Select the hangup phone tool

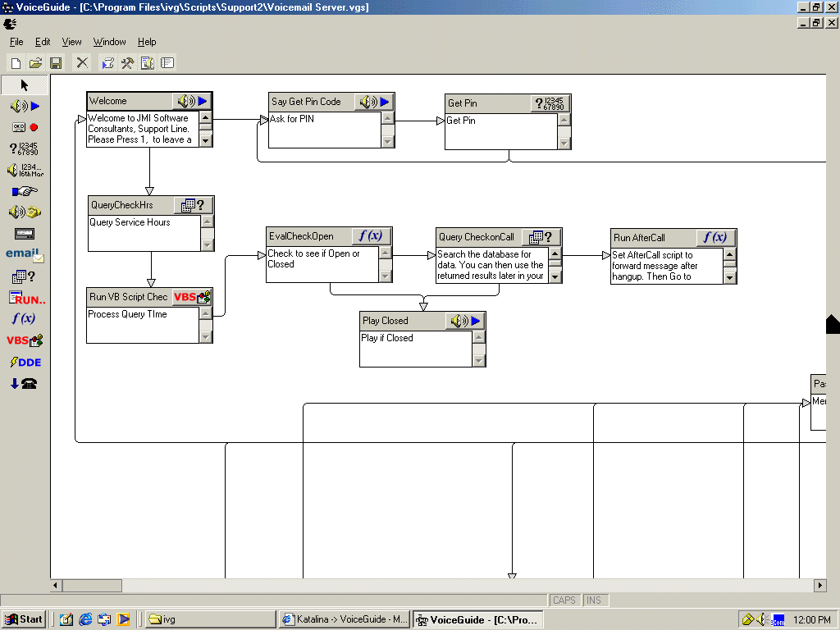[x=24, y=384]
